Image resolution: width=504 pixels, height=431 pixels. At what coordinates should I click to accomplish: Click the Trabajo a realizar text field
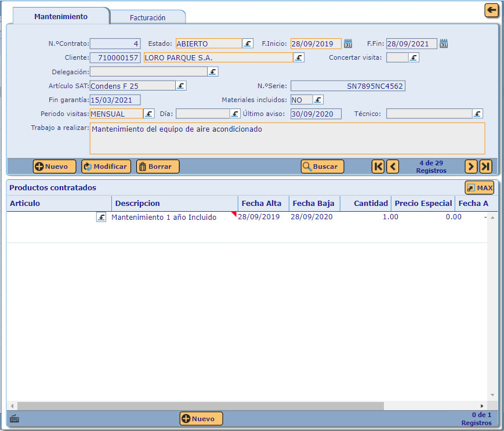pos(287,138)
